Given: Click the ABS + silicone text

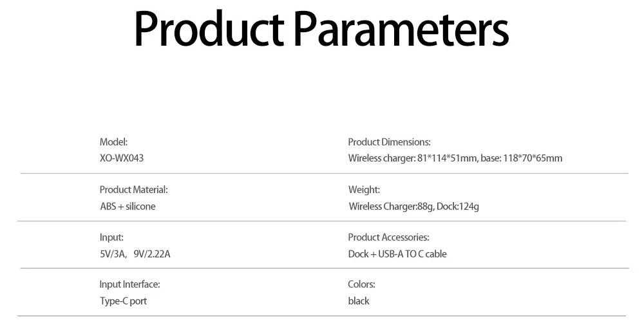Looking at the screenshot, I should tap(128, 206).
